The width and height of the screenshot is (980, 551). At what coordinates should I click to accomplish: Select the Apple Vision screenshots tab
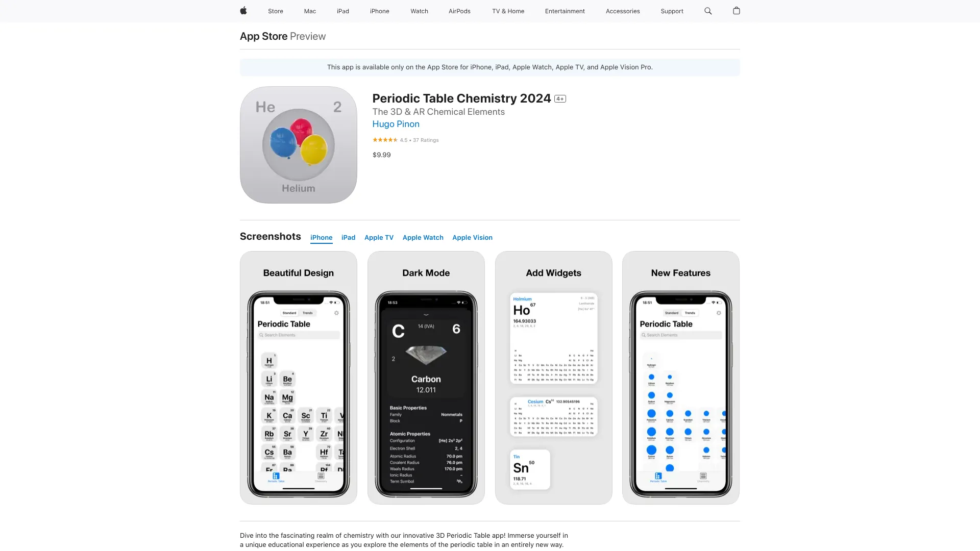click(473, 237)
